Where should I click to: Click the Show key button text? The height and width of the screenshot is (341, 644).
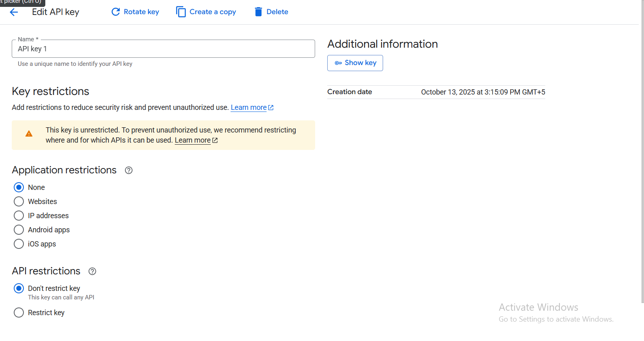[360, 63]
